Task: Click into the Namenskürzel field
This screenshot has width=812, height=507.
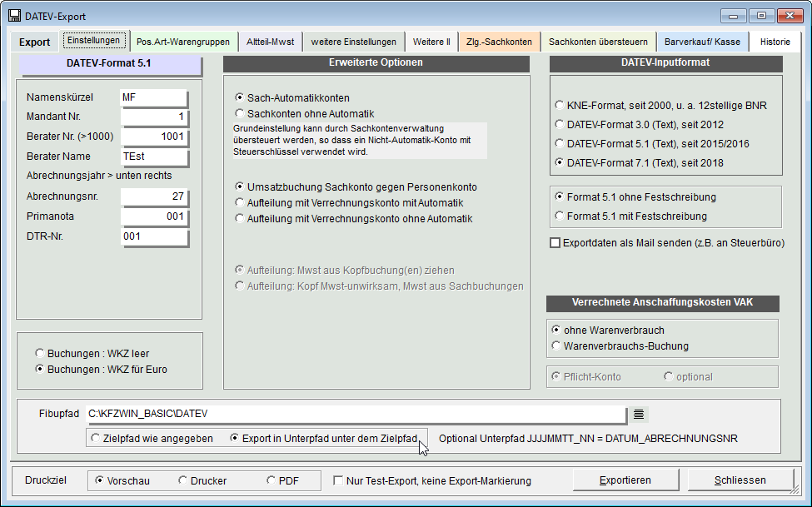Action: tap(154, 97)
